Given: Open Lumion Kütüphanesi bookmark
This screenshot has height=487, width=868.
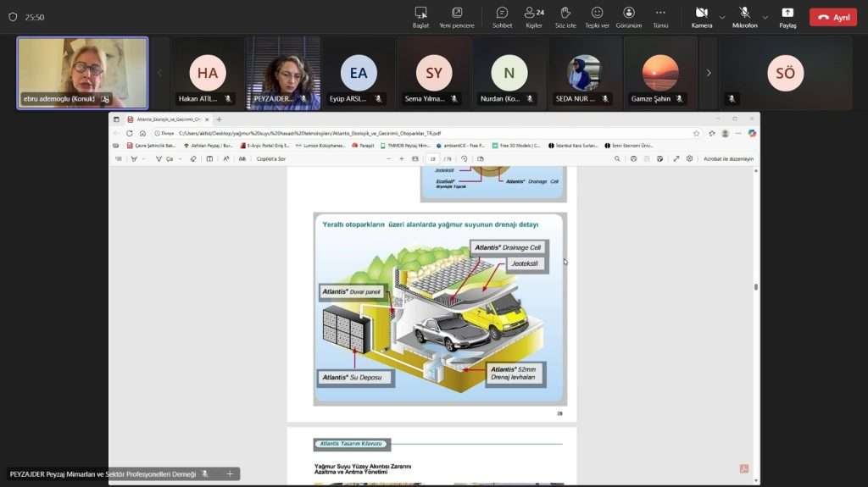Looking at the screenshot, I should (x=320, y=146).
